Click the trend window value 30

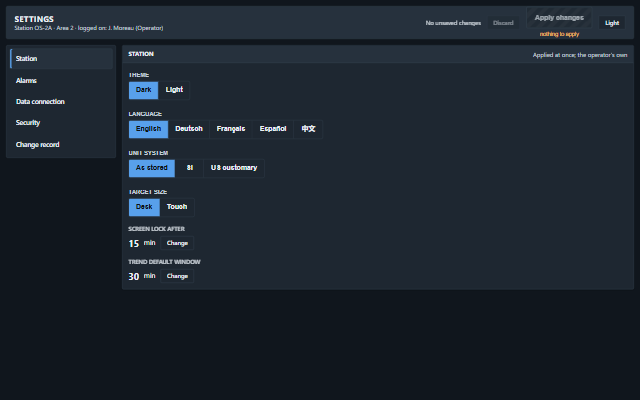tap(134, 277)
